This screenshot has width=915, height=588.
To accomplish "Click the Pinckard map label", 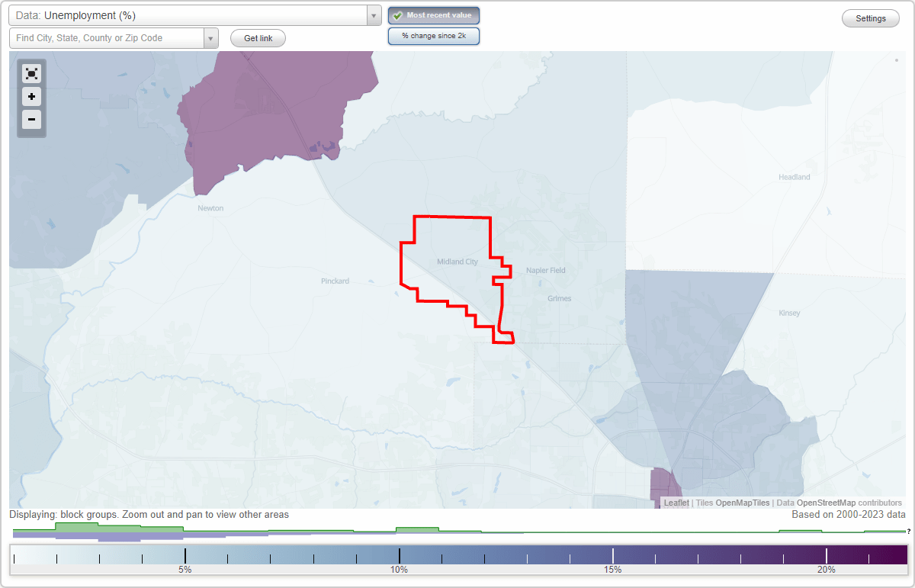I will pos(335,281).
